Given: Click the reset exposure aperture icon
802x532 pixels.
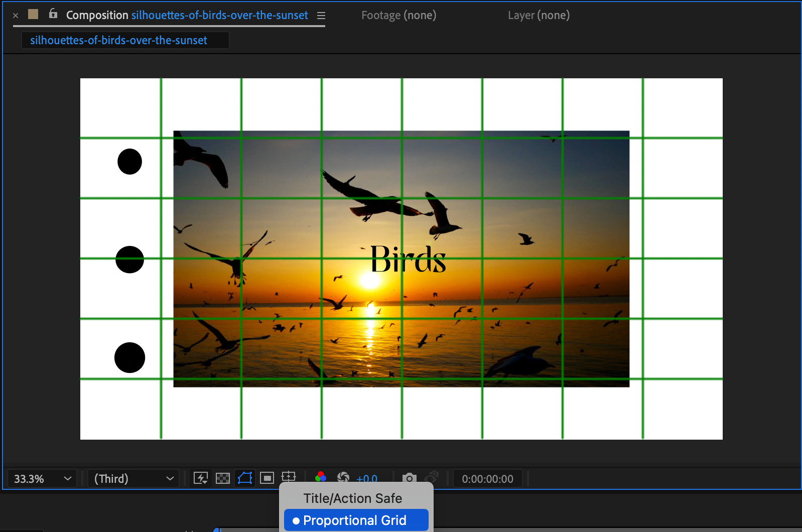Looking at the screenshot, I should [x=343, y=477].
